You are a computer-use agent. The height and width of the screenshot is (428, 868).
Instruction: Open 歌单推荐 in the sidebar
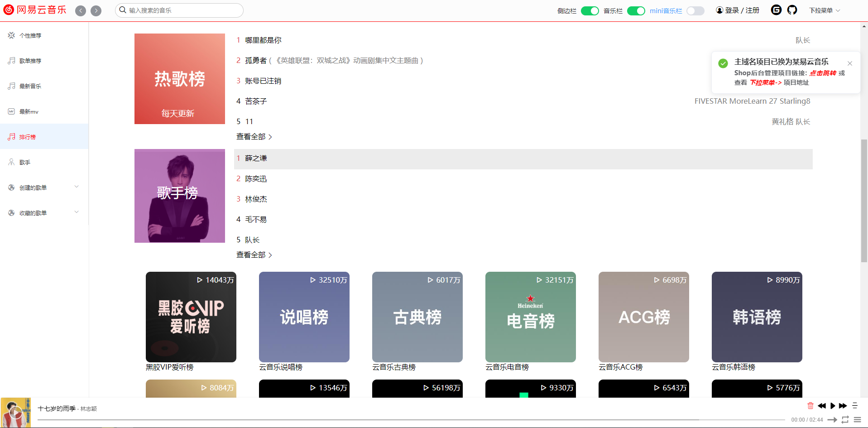(x=44, y=61)
